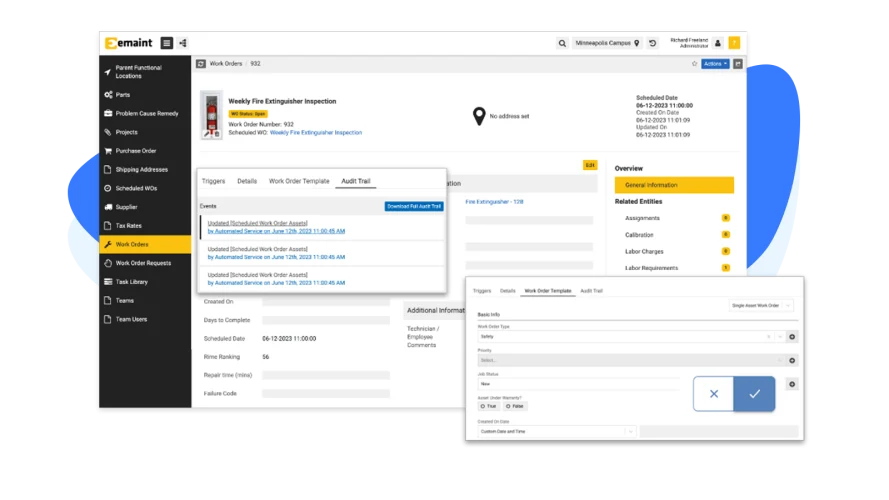Open the Actions dropdown button

pos(714,63)
